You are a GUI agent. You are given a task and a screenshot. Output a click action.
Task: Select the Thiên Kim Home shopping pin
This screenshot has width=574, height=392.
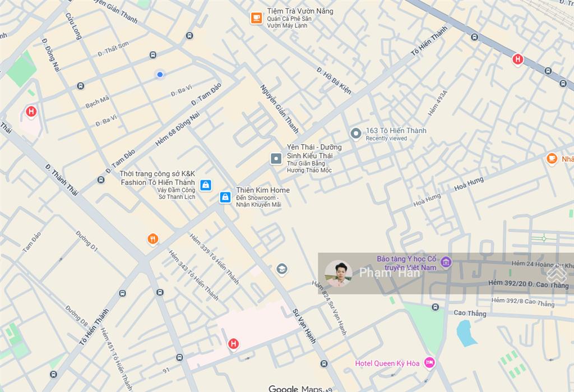[225, 197]
